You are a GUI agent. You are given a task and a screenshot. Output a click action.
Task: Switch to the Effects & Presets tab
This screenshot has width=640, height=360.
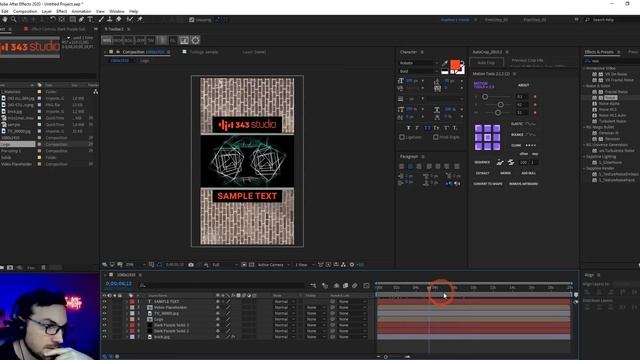(x=599, y=52)
